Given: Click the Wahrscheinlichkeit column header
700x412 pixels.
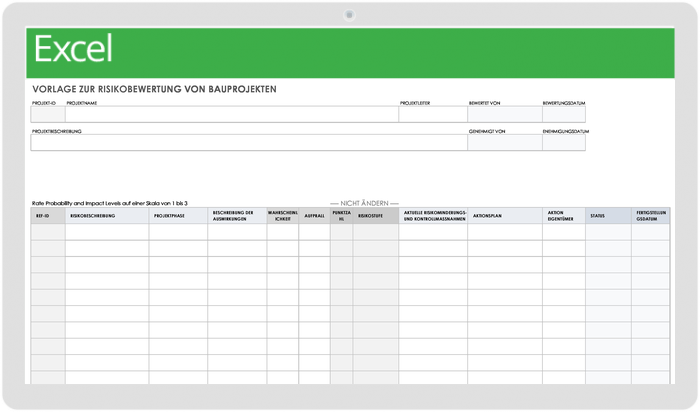Looking at the screenshot, I should (x=283, y=216).
